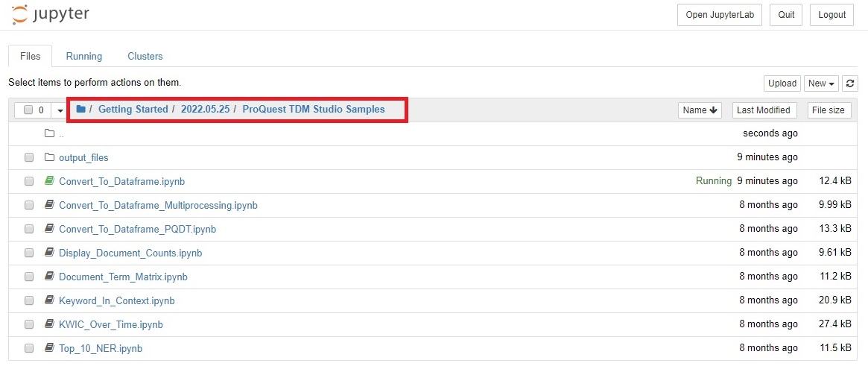868x369 pixels.
Task: Click the 20.9 kB file size
Action: coord(835,300)
